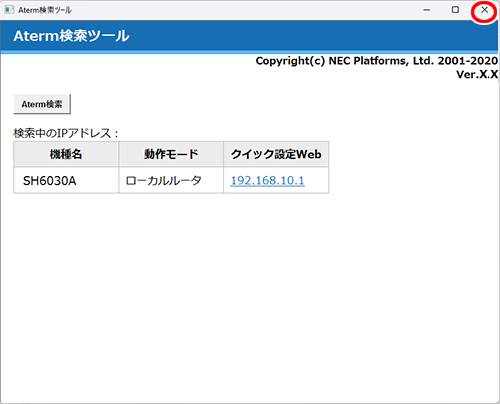Select the クイック設定Web column header
Viewport: 500px width, 404px height.
[276, 154]
